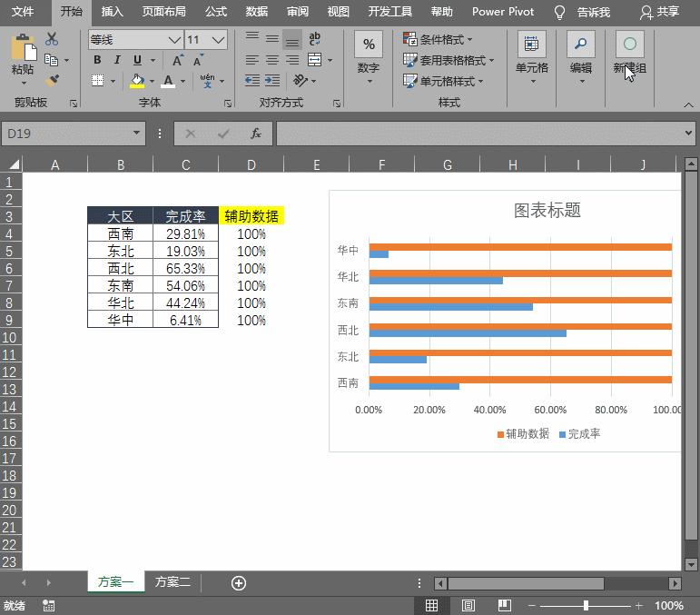Align text right
The height and width of the screenshot is (615, 700).
coord(292,60)
